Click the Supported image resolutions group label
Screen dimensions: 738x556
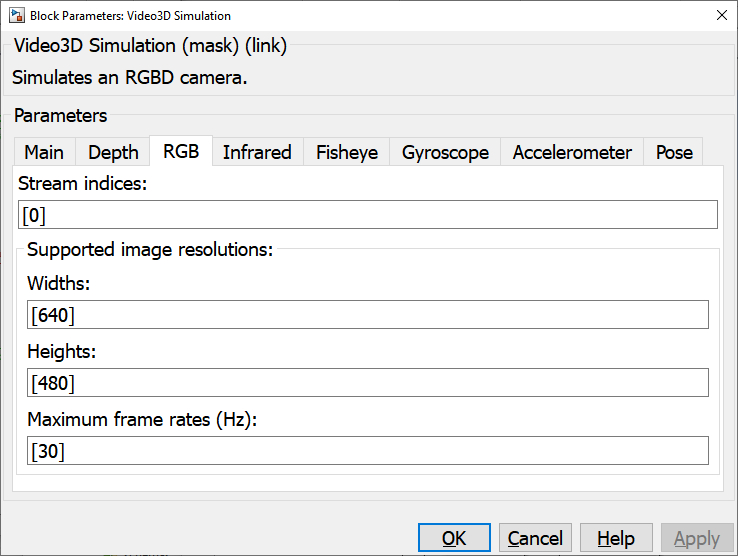click(x=150, y=250)
